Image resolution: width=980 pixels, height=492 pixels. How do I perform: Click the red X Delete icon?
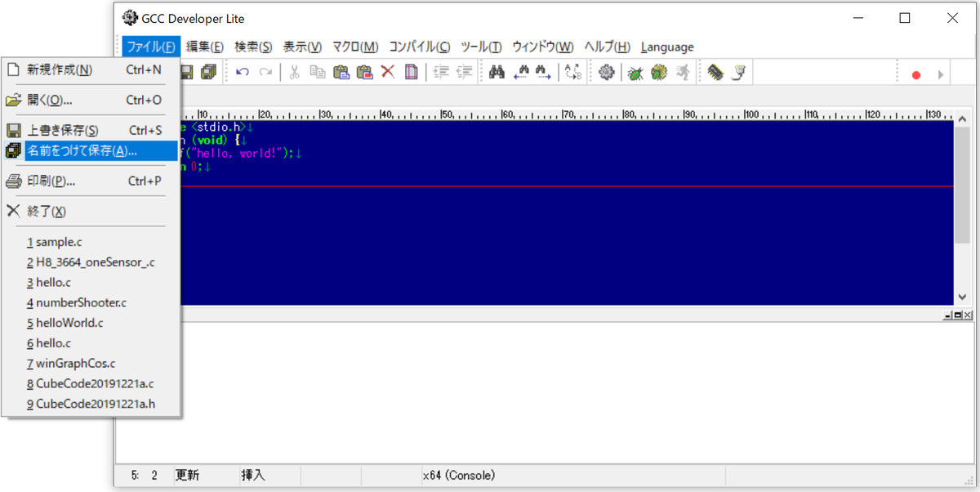coord(388,73)
